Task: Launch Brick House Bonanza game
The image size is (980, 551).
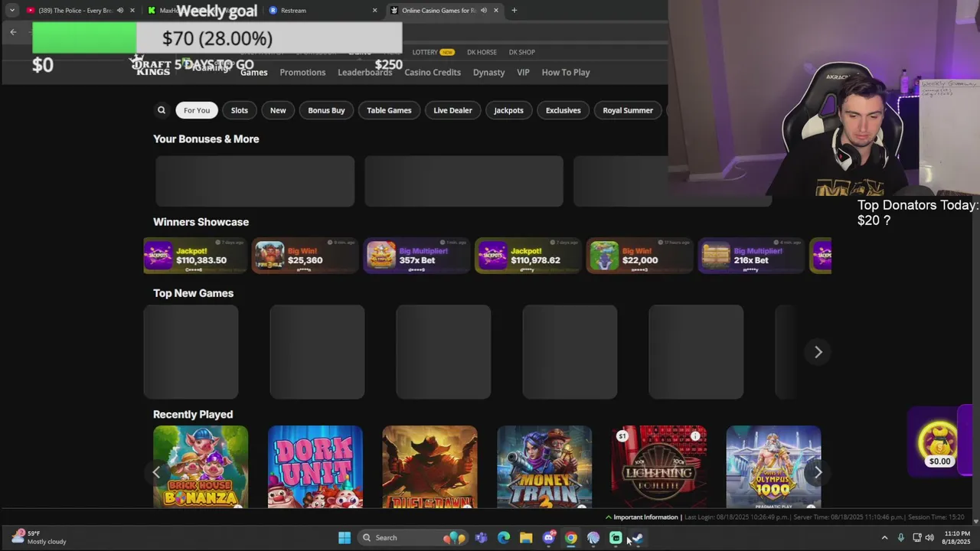Action: pyautogui.click(x=201, y=467)
